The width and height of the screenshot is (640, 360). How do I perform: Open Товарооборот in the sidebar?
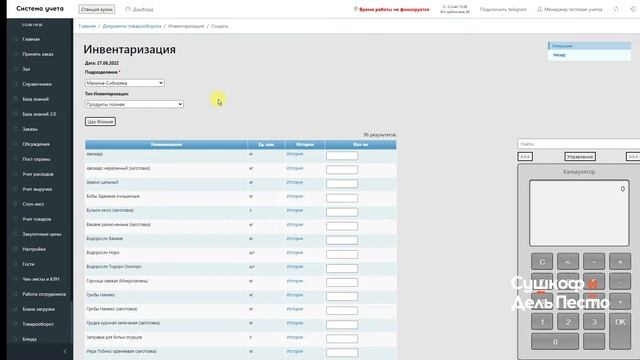pyautogui.click(x=38, y=324)
